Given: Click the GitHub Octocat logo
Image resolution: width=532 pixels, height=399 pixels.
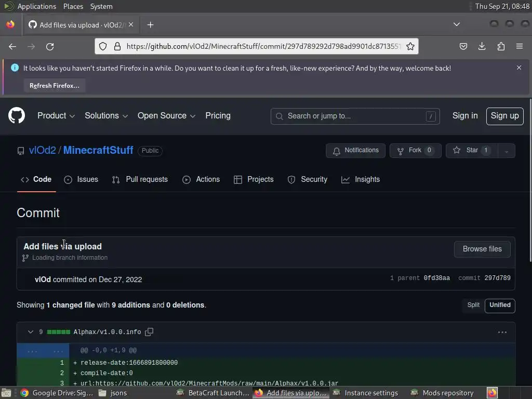Looking at the screenshot, I should (x=17, y=115).
